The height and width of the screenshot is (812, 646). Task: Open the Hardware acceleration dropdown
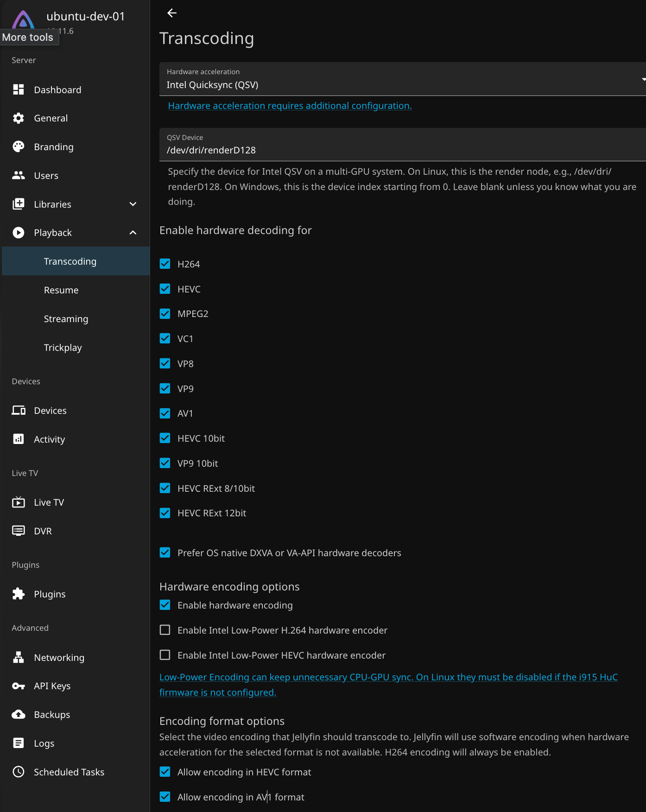401,79
